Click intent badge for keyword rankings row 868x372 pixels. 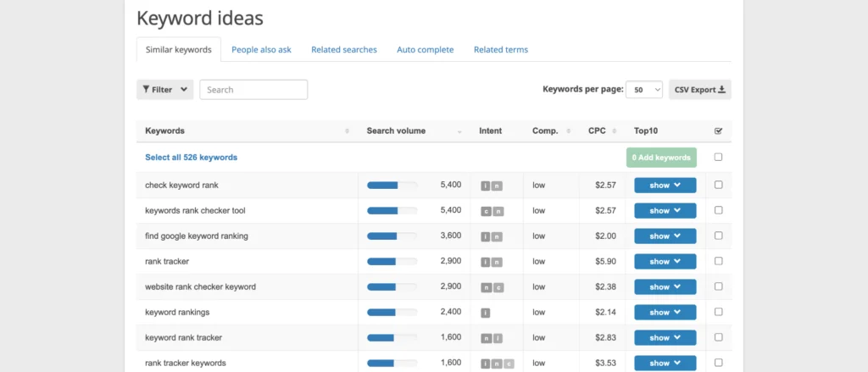(486, 313)
